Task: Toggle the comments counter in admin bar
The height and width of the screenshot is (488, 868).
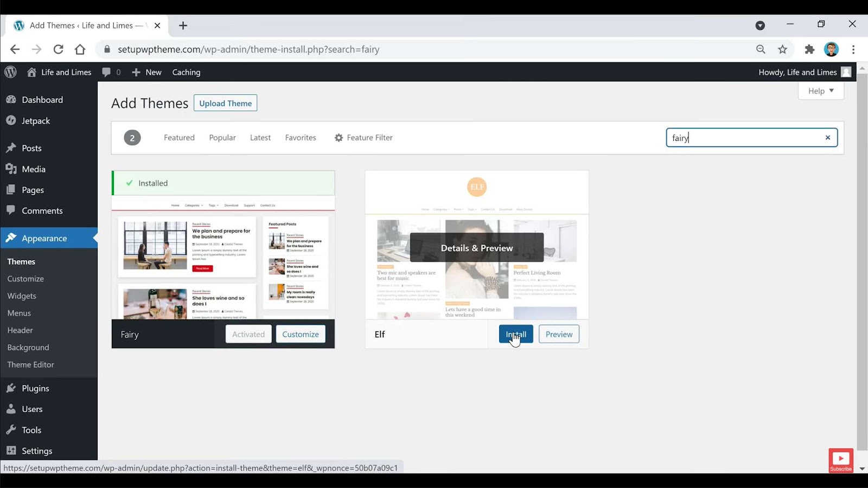Action: point(111,72)
